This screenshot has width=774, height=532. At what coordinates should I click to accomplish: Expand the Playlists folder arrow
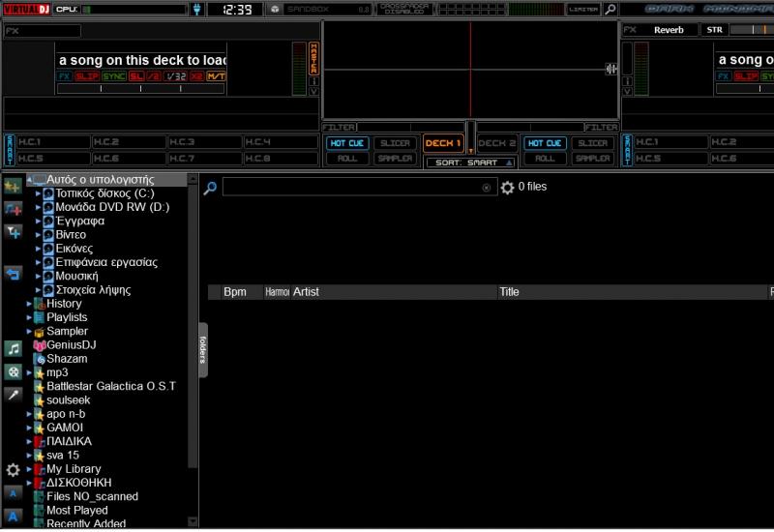point(29,317)
